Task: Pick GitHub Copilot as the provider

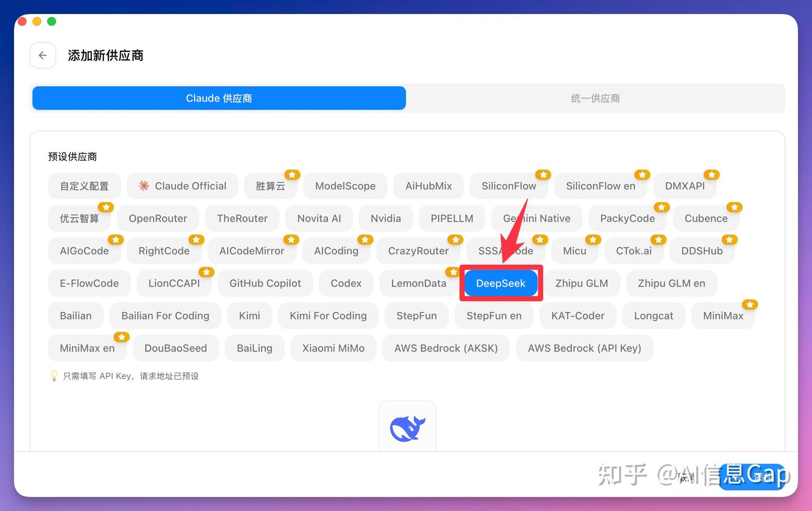Action: point(265,283)
